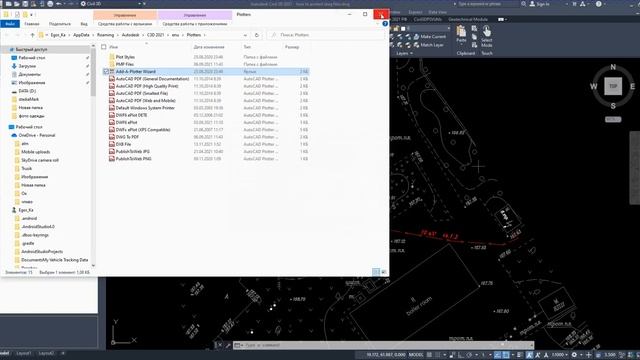The image size is (640, 360).
Task: Click the workspace gear icon in status bar
Action: tap(574, 355)
